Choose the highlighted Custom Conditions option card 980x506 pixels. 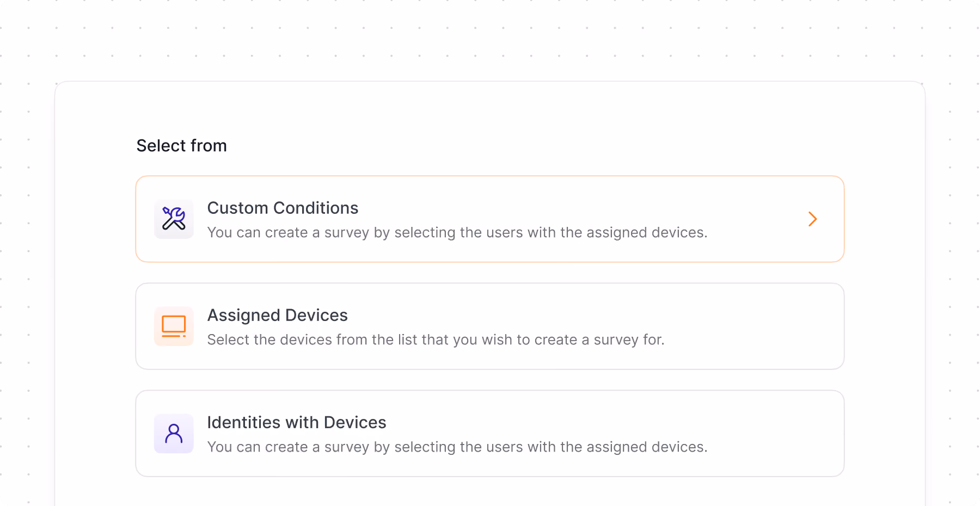[x=490, y=219]
